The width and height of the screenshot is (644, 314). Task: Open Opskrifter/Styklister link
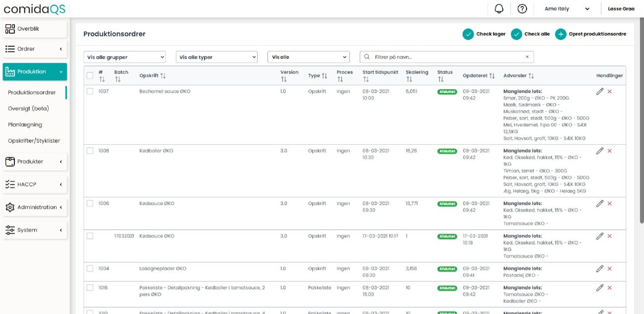[34, 141]
